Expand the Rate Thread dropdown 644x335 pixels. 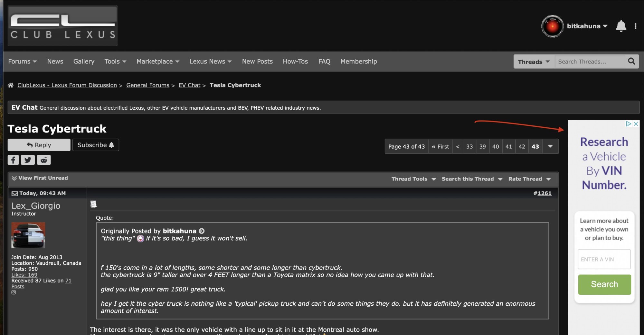click(529, 179)
